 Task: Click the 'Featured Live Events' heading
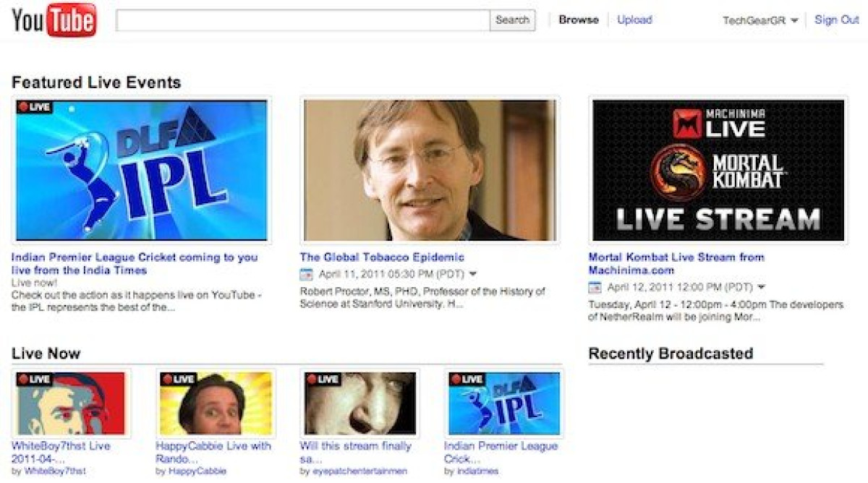click(x=96, y=82)
